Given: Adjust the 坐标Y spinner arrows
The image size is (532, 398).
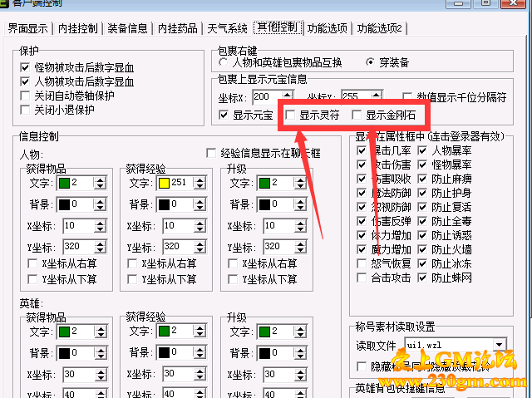Looking at the screenshot, I should [376, 97].
